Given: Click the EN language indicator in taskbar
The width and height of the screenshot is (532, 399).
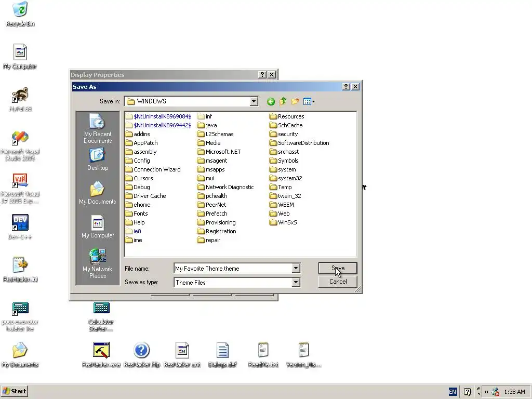Looking at the screenshot, I should 453,392.
